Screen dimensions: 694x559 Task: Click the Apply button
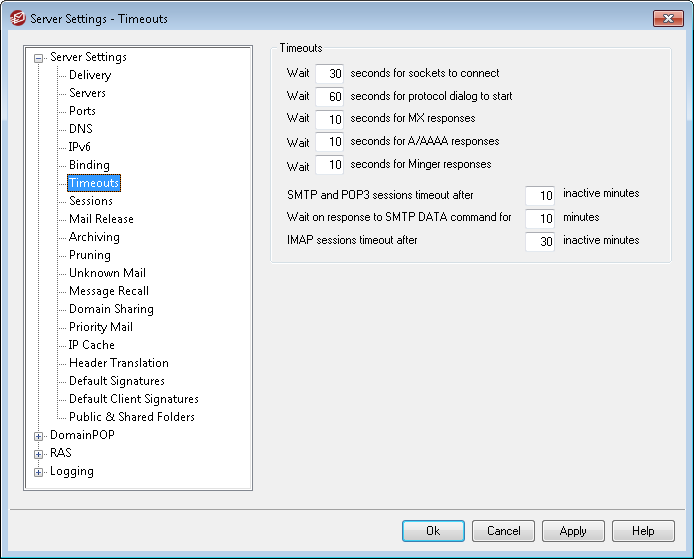(x=573, y=531)
